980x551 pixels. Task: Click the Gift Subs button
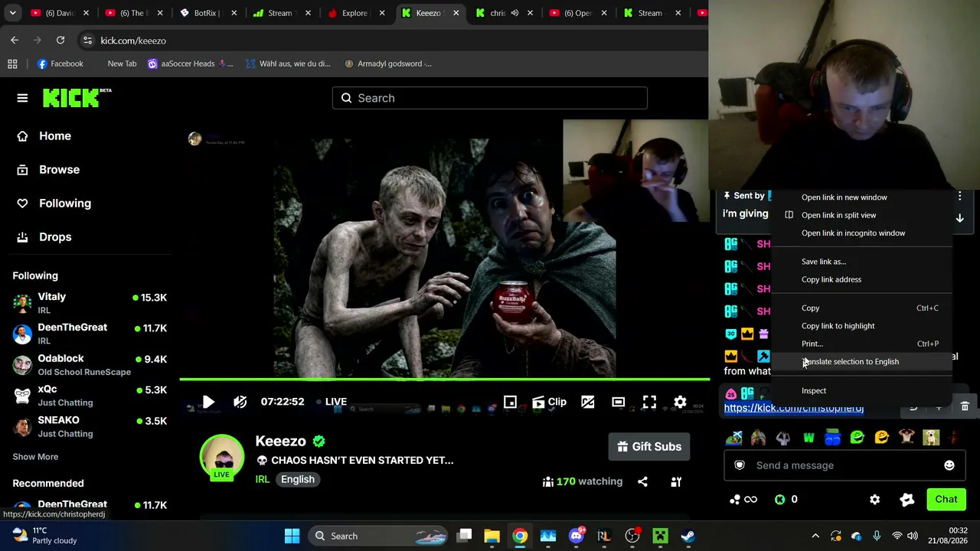pos(649,447)
